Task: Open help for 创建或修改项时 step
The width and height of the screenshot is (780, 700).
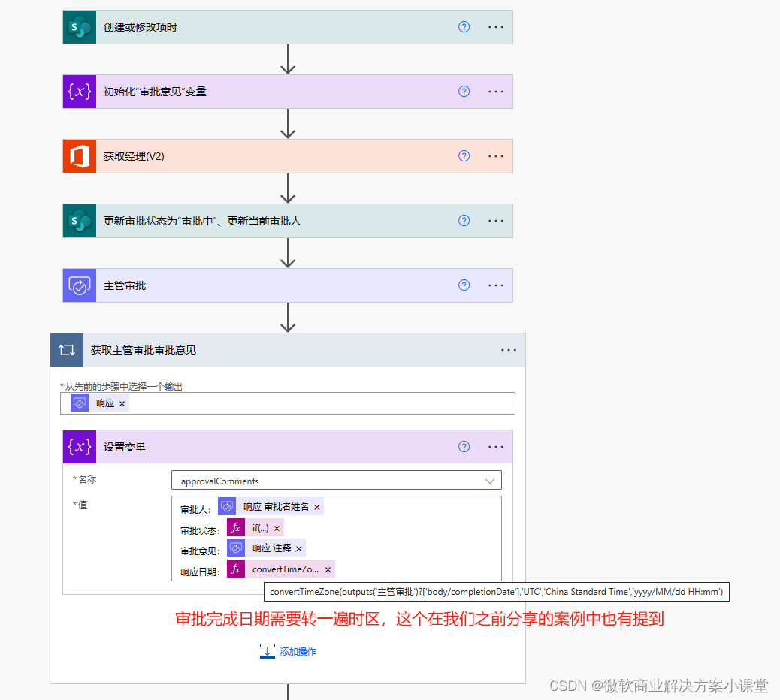Action: [464, 27]
